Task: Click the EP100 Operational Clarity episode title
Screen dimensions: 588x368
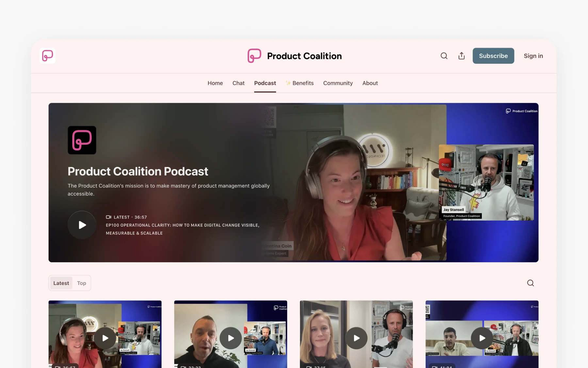Action: click(x=183, y=229)
